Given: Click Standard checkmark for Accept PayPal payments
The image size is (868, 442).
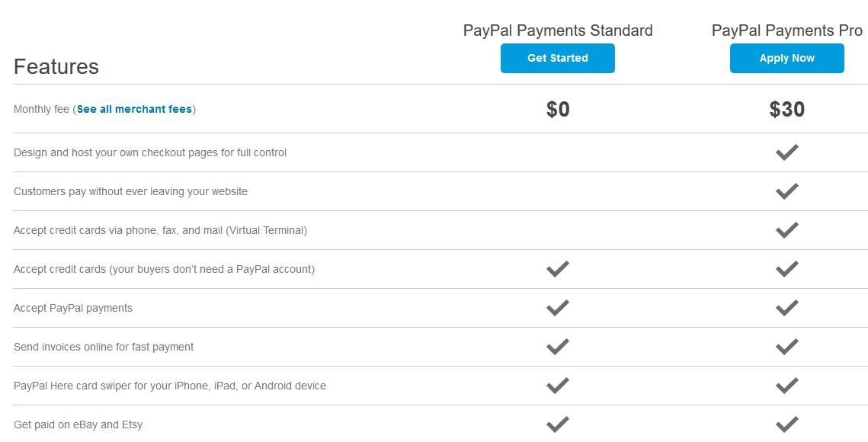Looking at the screenshot, I should (x=558, y=308).
